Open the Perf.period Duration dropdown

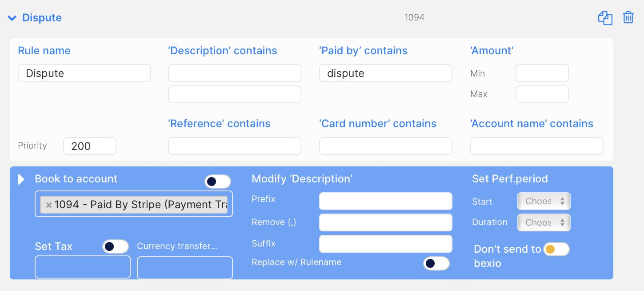click(x=544, y=222)
